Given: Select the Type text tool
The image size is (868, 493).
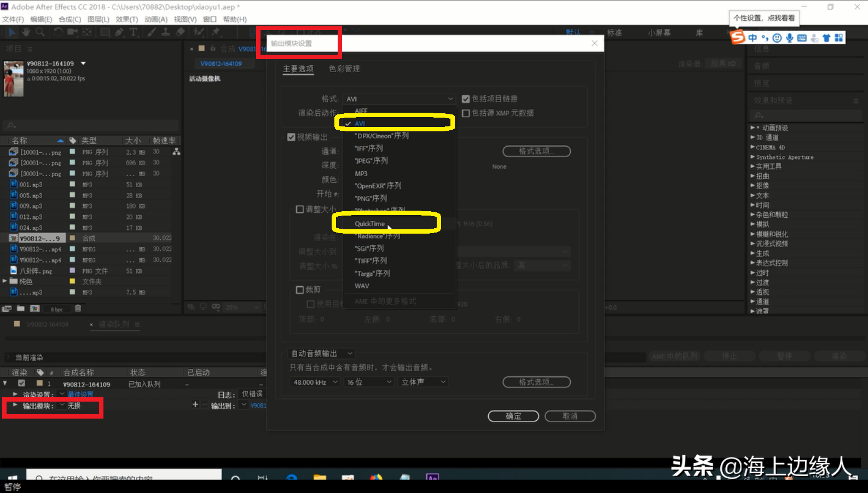Looking at the screenshot, I should [134, 32].
